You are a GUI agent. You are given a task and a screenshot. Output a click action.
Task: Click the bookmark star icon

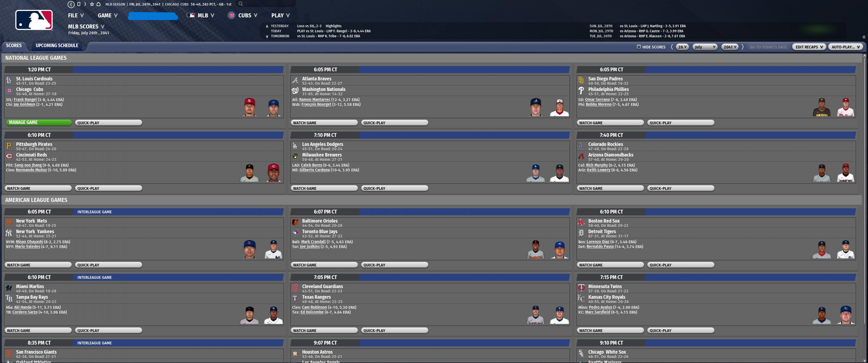(x=92, y=4)
